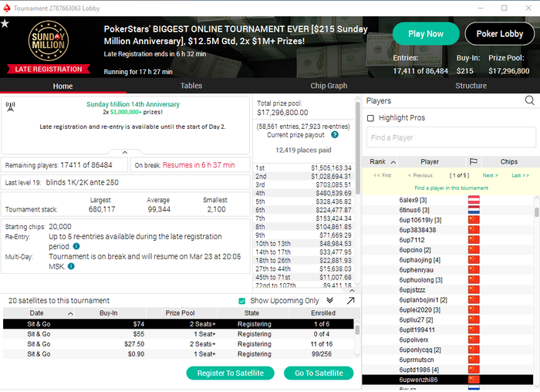Click the prize payout scrollbar

point(358,148)
